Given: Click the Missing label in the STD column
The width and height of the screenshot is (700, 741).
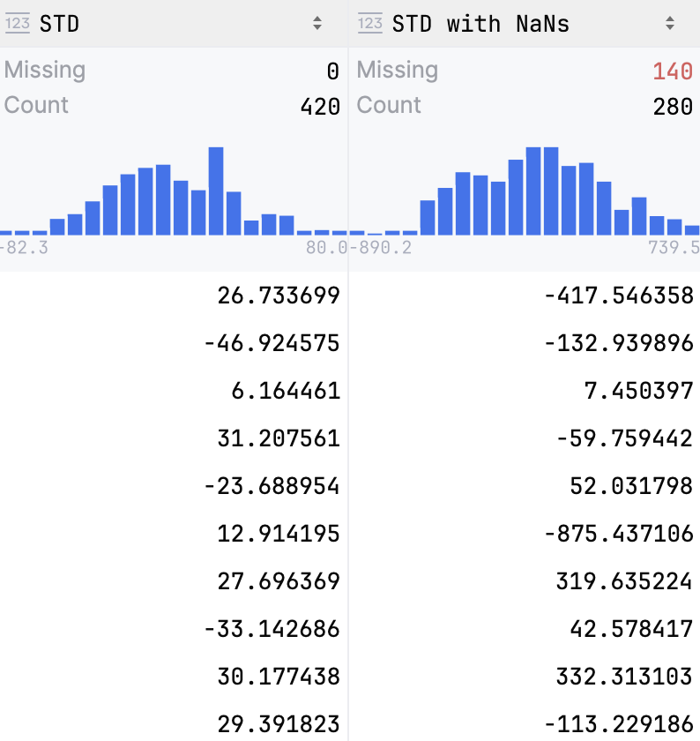Looking at the screenshot, I should click(x=45, y=70).
